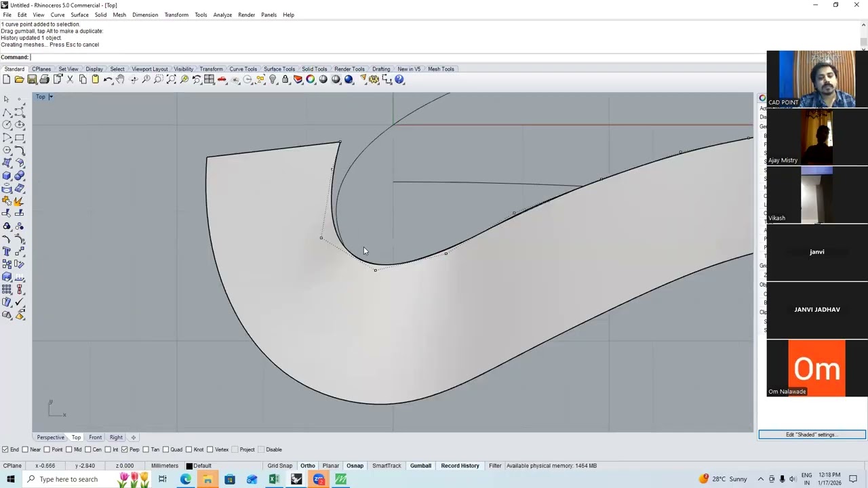Click the Edit "Shaded" settings button
The height and width of the screenshot is (488, 868).
[812, 434]
